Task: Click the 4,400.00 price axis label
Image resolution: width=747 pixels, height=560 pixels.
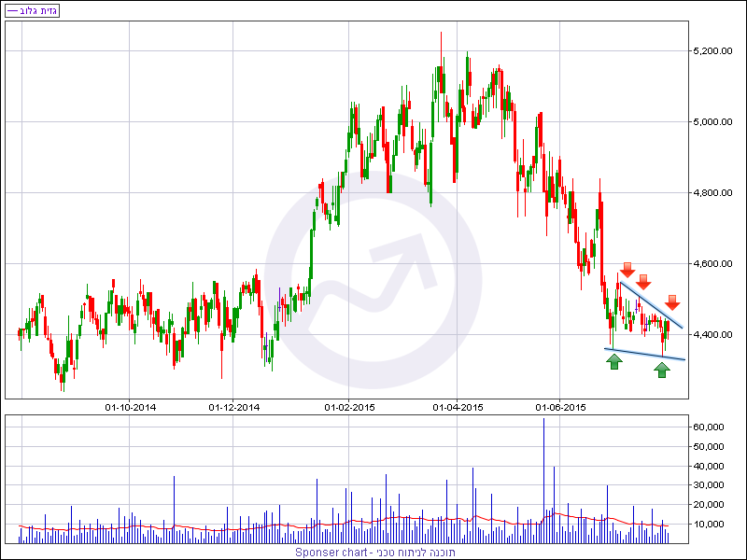Action: point(712,334)
